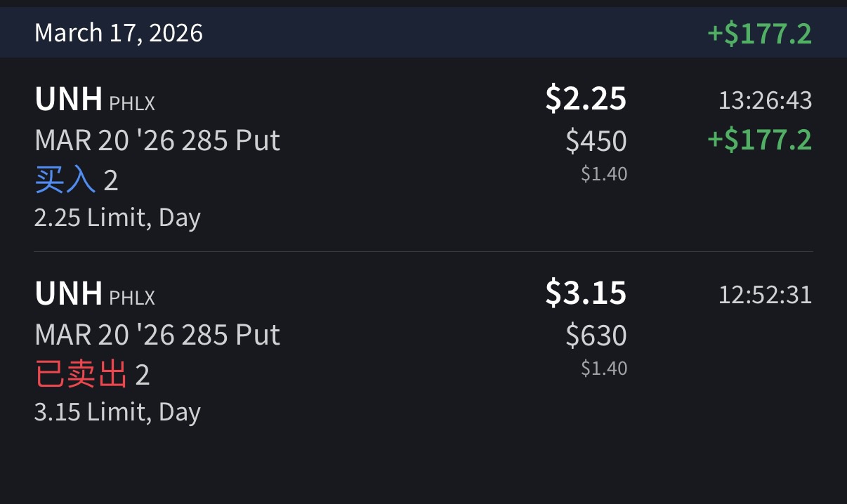The height and width of the screenshot is (504, 847).
Task: Click the +$177.2 realized P&L on the buy trade
Action: pyautogui.click(x=759, y=140)
